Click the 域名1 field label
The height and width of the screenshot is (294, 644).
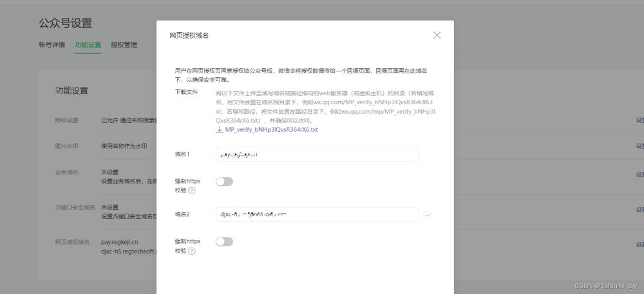tap(182, 154)
